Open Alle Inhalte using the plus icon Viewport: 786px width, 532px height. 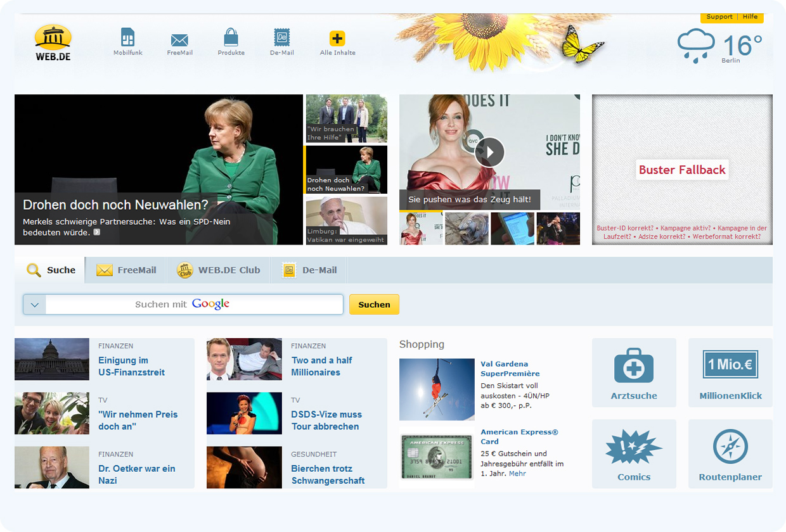(337, 38)
